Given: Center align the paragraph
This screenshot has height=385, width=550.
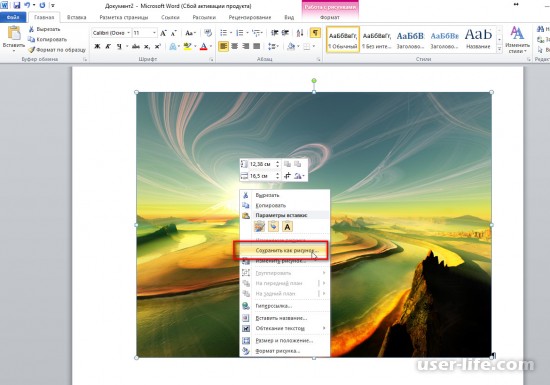Looking at the screenshot, I should [x=235, y=46].
